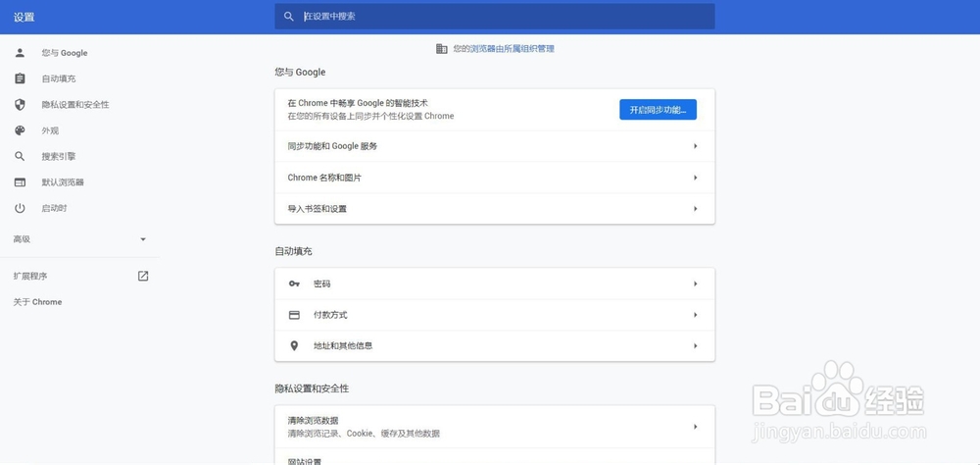Open 扩展程序 from the sidebar
The height and width of the screenshot is (465, 980).
[30, 276]
